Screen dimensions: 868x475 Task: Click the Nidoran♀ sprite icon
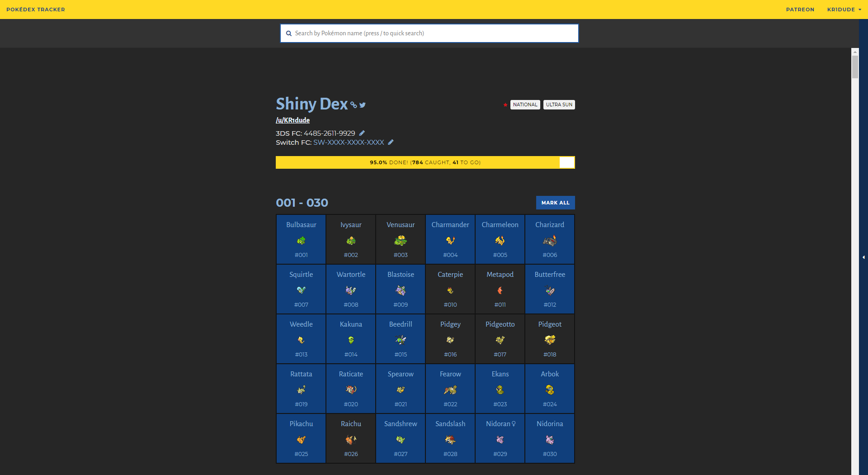coord(500,440)
